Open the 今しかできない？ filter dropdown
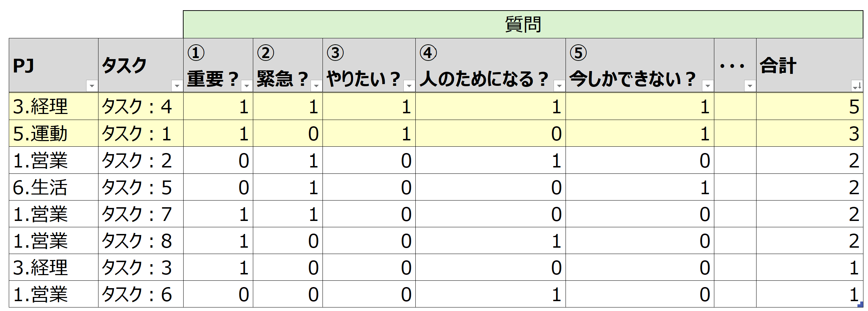This screenshot has height=311, width=868. [x=708, y=85]
